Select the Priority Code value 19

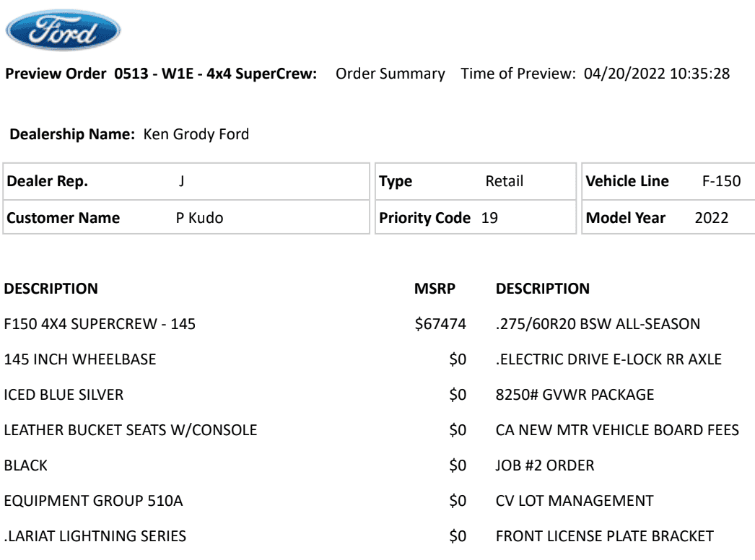[x=489, y=219]
